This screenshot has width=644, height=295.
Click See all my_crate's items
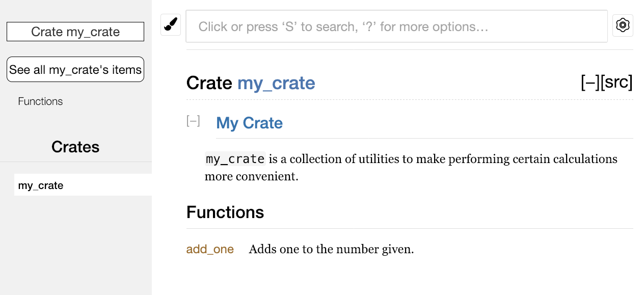point(75,69)
